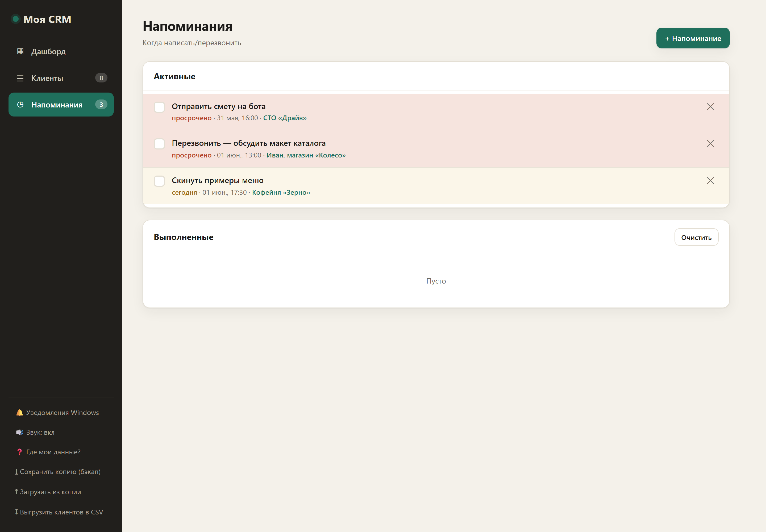
Task: Open the Дашборд section
Action: click(61, 51)
